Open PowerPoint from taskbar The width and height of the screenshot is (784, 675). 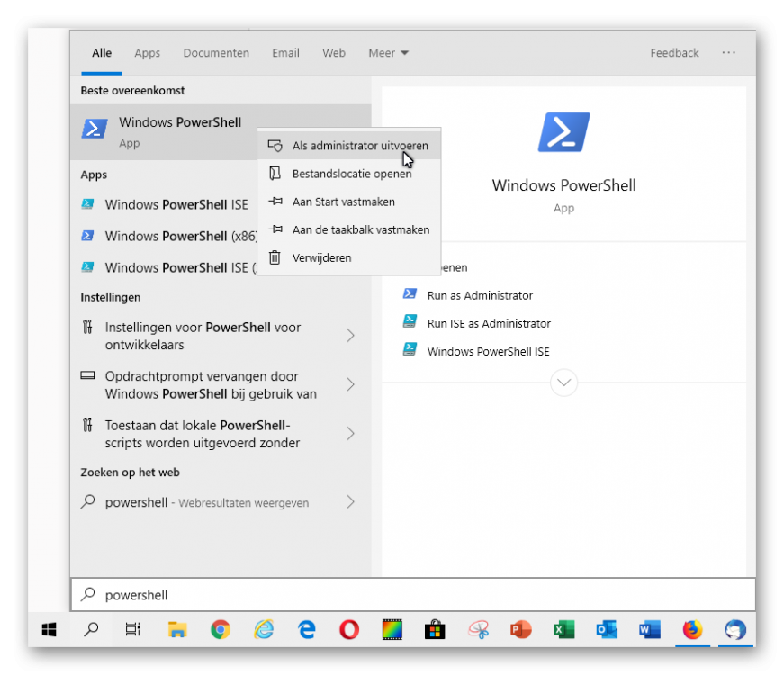pos(520,629)
